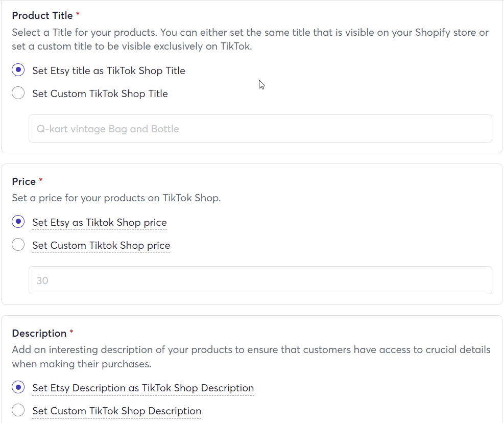Click the 'Select a Title for your products' helper text
The width and height of the screenshot is (504, 423).
250,39
